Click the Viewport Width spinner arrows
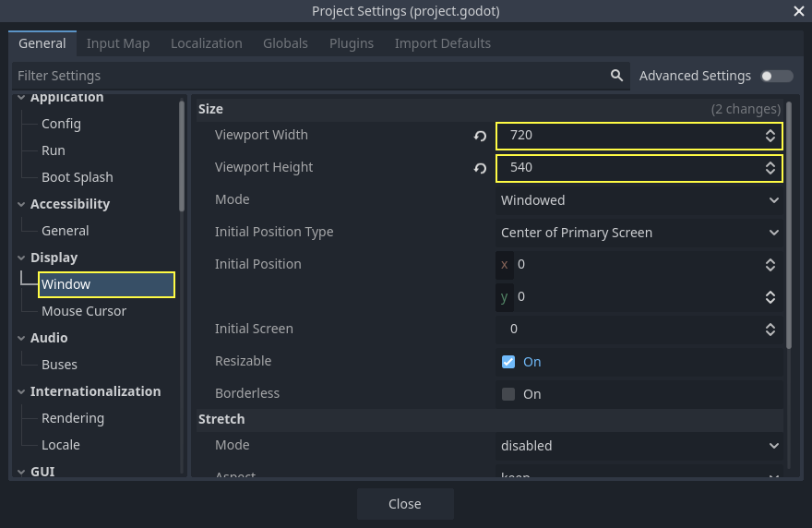The width and height of the screenshot is (812, 528). pyautogui.click(x=770, y=136)
